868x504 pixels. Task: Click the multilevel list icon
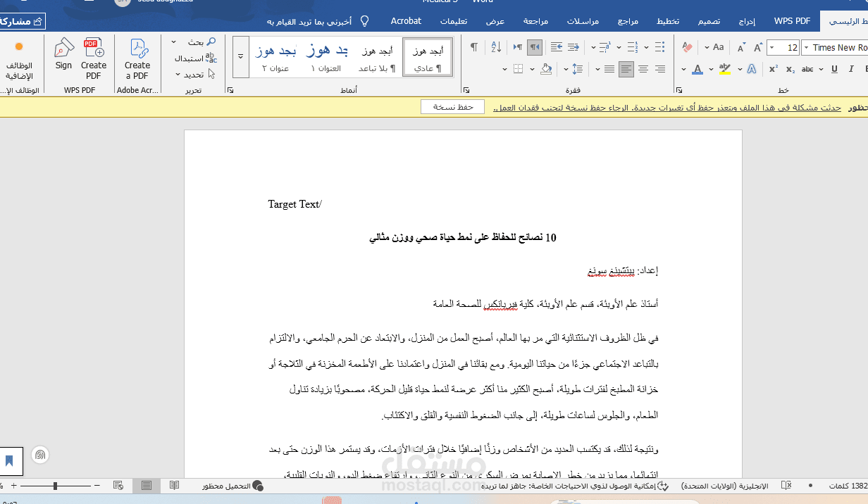click(604, 47)
